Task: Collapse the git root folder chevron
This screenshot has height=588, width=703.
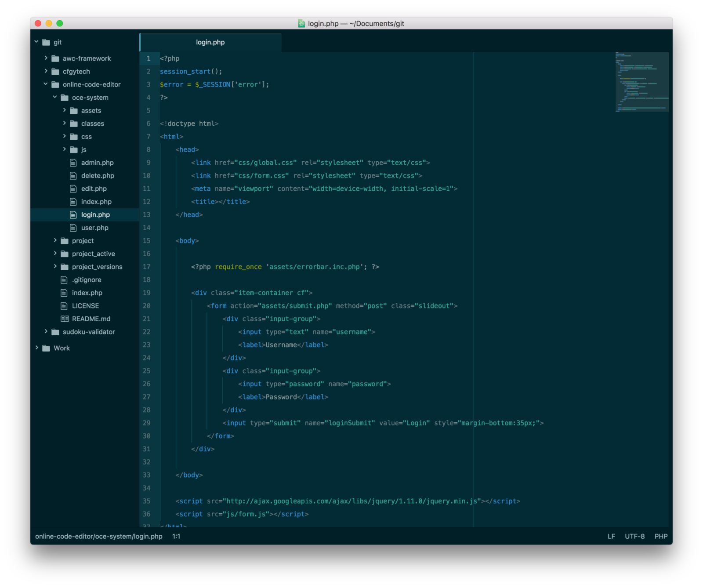Action: (x=36, y=42)
